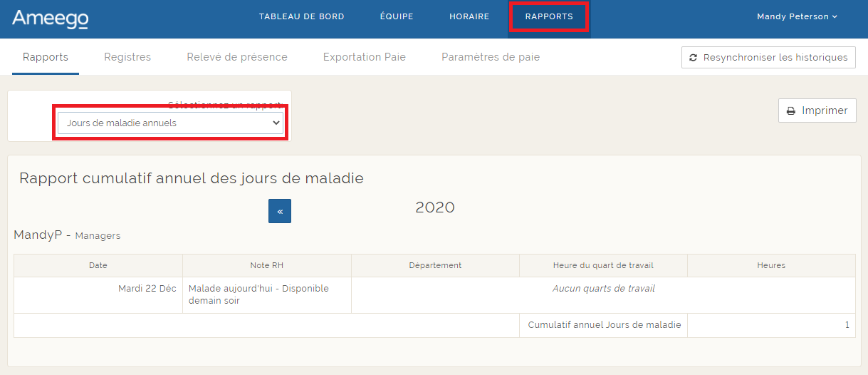Expand the Mandy Peterson user menu
The image size is (868, 375).
[797, 16]
